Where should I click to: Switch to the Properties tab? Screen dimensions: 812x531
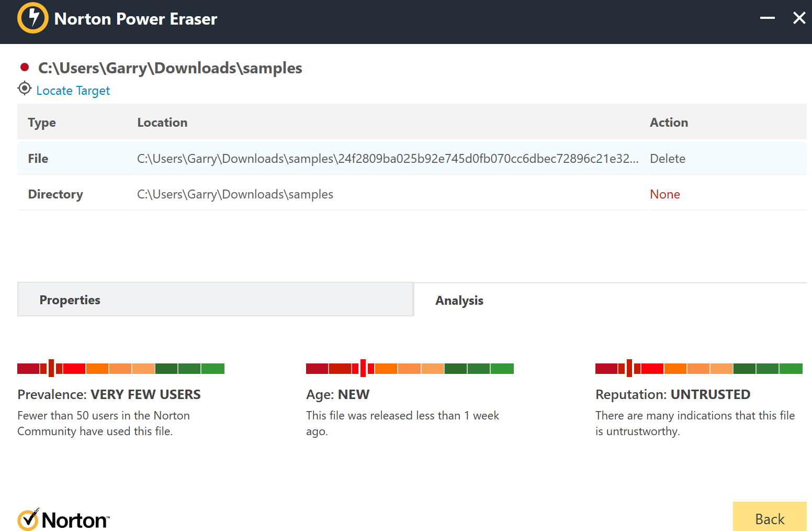coord(216,300)
